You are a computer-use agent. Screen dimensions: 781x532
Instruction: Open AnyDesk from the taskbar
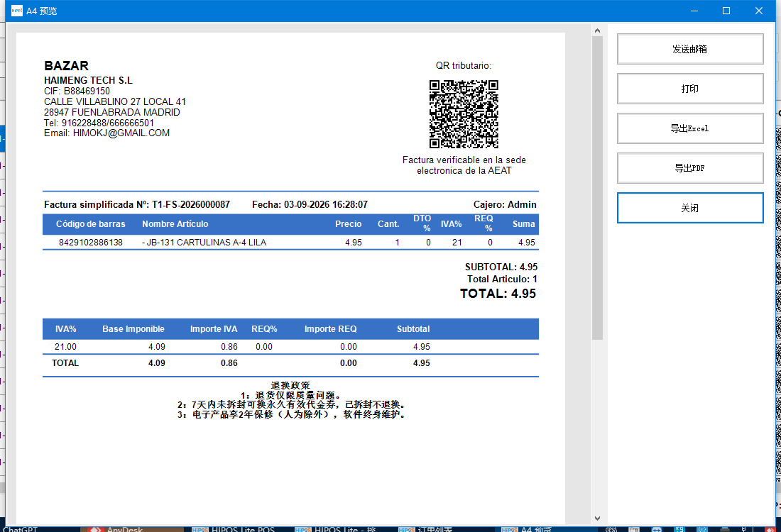pos(131,529)
